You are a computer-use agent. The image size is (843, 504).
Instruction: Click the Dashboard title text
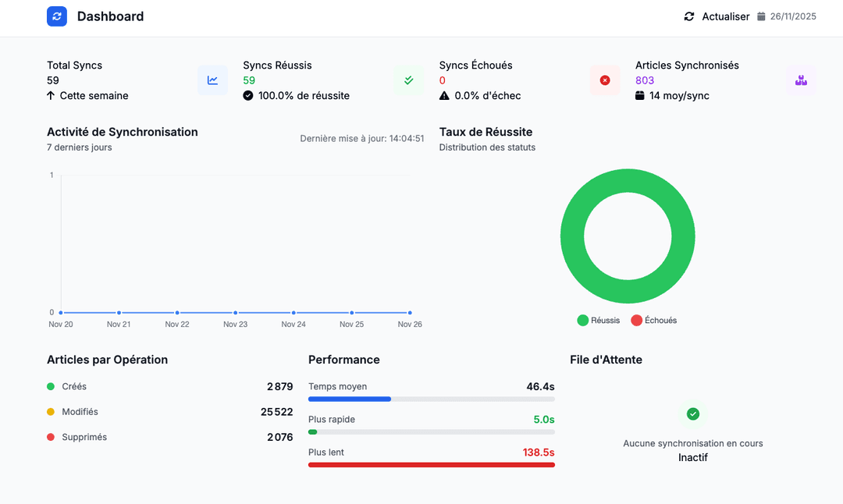pos(110,16)
